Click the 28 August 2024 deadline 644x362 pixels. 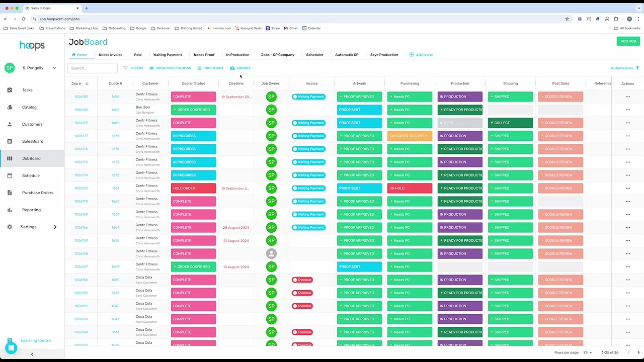(236, 227)
